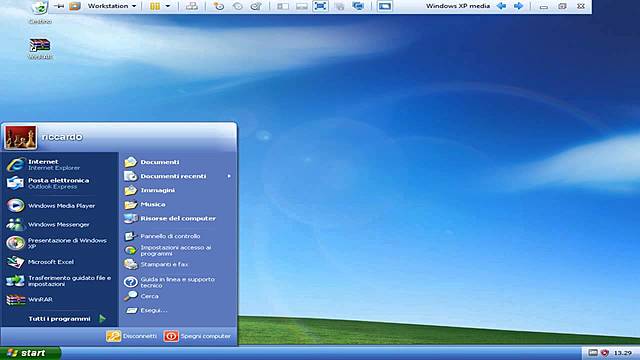Click the show console view icon

384,6
